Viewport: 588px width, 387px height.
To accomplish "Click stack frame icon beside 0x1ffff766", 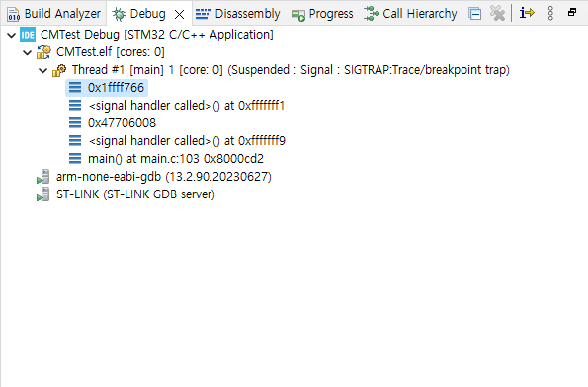I will [75, 88].
